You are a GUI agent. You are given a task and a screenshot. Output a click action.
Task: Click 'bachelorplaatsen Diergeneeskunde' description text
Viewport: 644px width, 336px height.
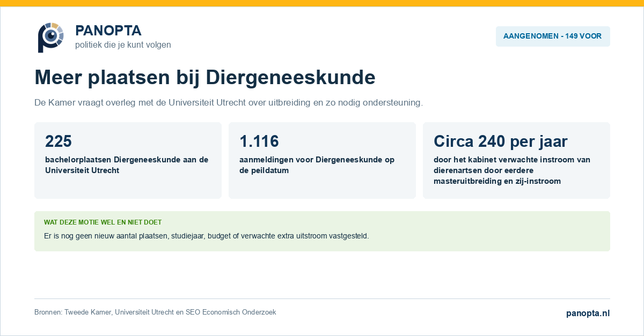click(127, 165)
